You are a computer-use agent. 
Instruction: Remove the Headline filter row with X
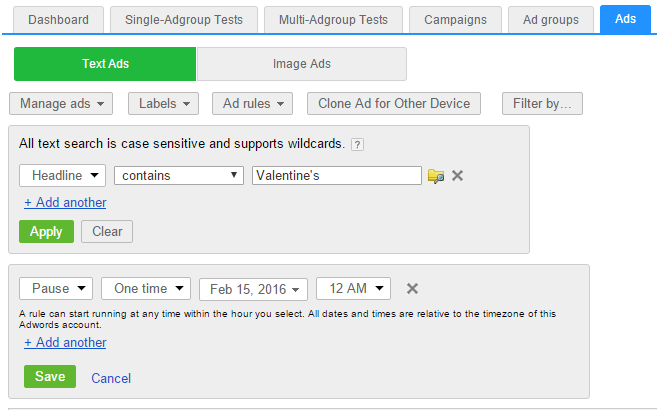(x=457, y=176)
